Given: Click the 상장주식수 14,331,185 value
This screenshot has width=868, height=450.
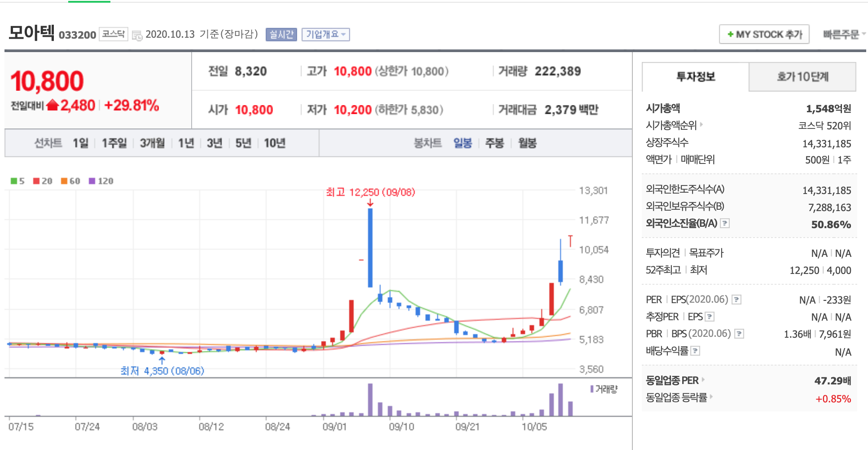Looking at the screenshot, I should tap(827, 144).
